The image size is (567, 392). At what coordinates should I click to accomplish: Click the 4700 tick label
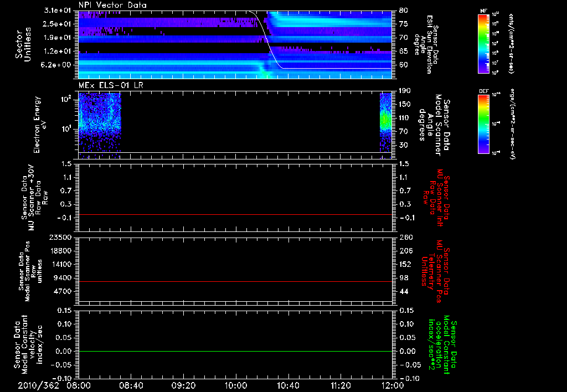point(62,291)
